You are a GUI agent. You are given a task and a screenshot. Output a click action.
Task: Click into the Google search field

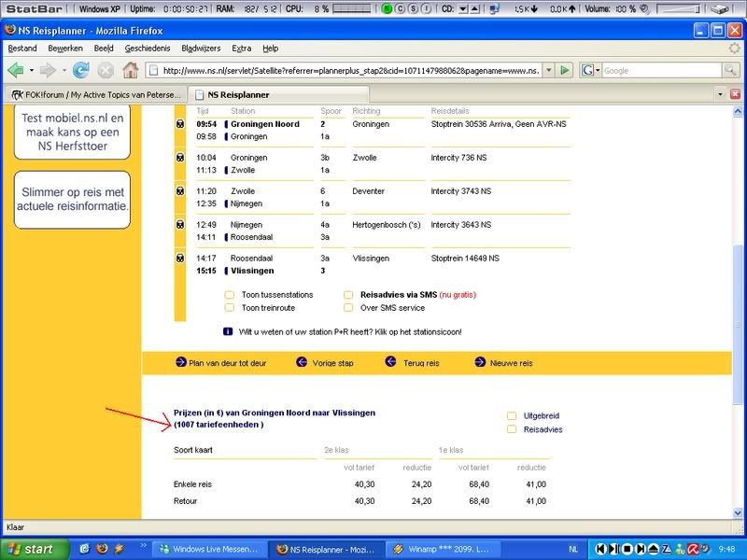click(662, 71)
